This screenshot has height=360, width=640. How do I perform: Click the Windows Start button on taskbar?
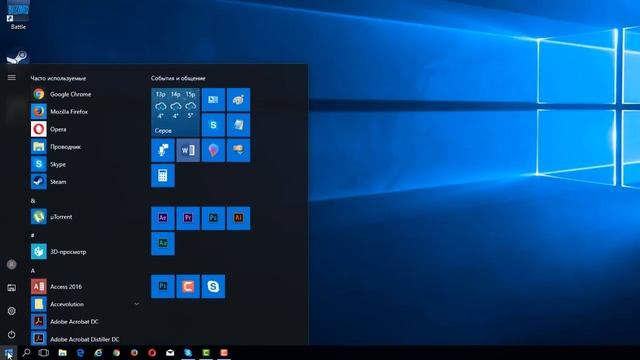coord(9,353)
